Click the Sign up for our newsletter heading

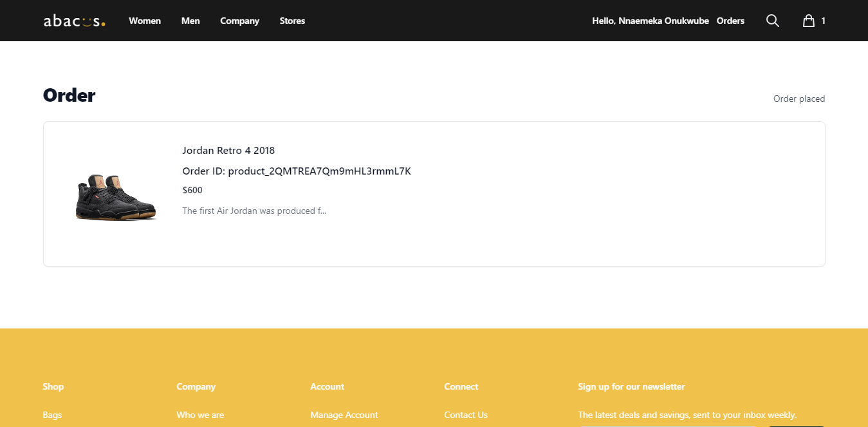tap(631, 386)
